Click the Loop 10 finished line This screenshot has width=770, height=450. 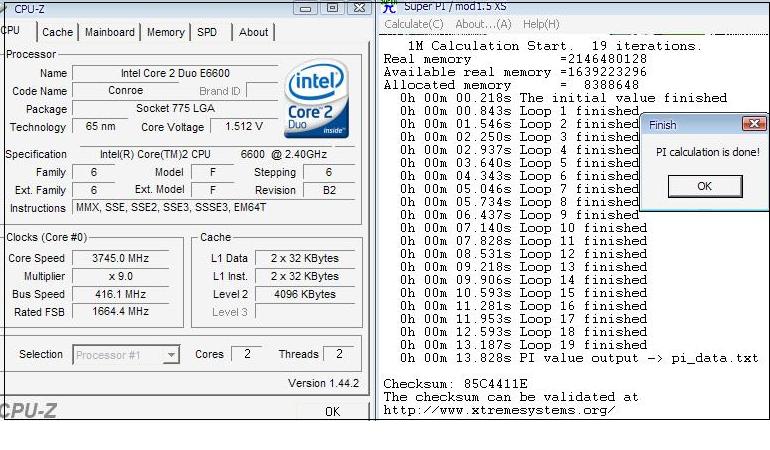coord(523,228)
